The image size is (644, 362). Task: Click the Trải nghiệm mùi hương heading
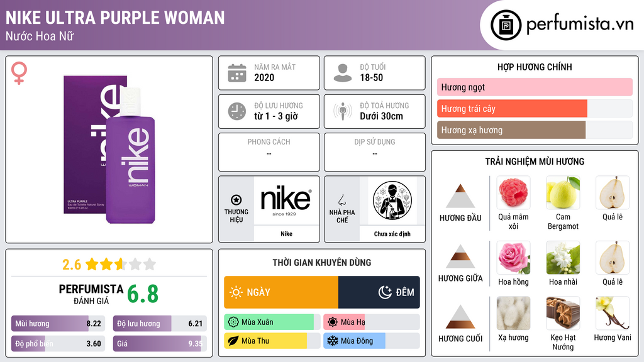click(x=535, y=162)
